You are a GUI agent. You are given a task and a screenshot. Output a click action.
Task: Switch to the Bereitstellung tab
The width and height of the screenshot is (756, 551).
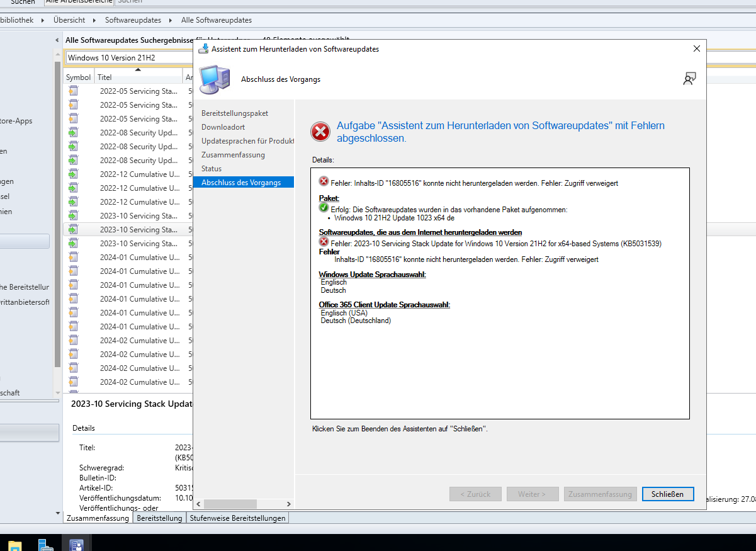(159, 518)
